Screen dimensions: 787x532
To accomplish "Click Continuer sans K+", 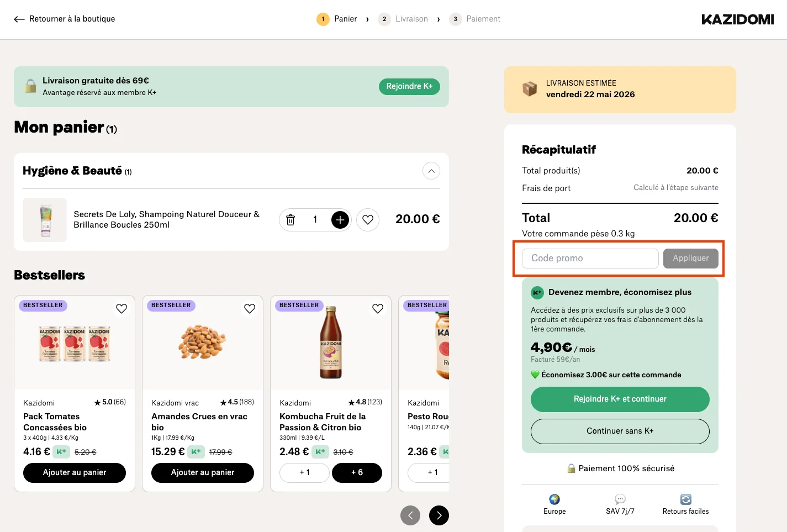I will pyautogui.click(x=620, y=431).
